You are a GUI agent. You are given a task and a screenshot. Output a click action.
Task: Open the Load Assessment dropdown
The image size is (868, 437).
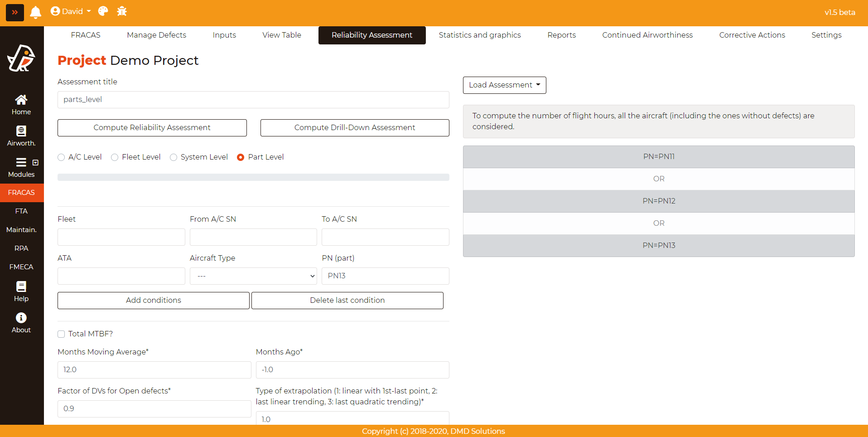[504, 85]
